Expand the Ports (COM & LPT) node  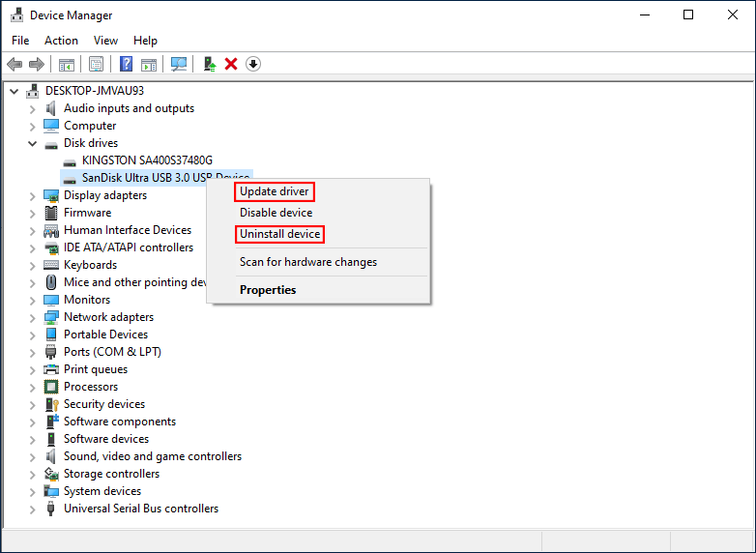pyautogui.click(x=32, y=353)
